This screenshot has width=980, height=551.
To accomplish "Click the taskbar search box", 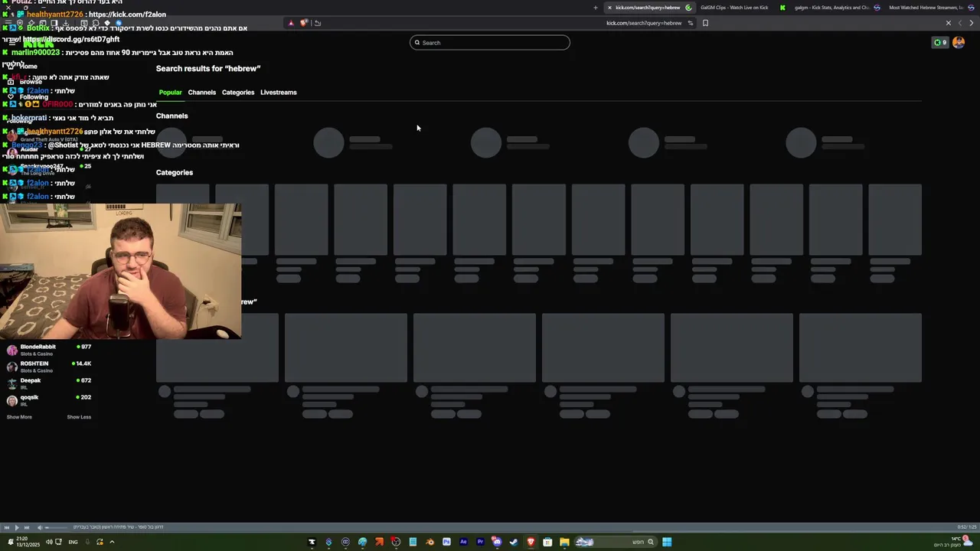I will pyautogui.click(x=616, y=542).
